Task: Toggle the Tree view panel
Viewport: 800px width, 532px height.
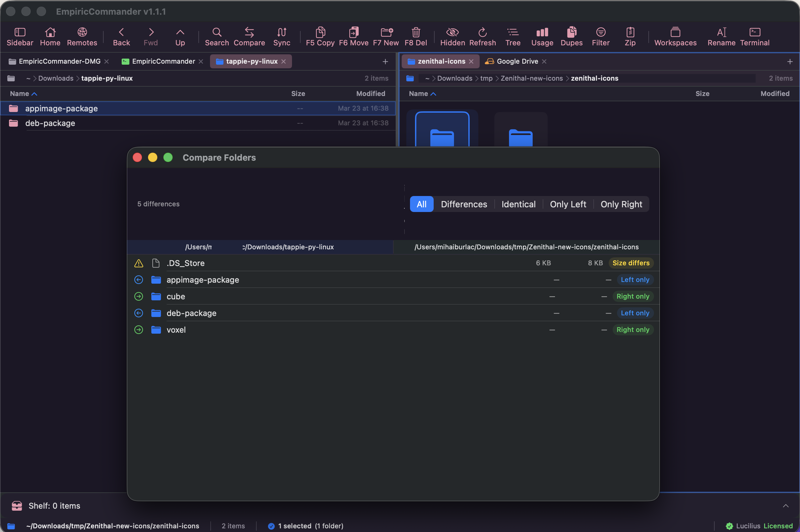Action: coord(512,36)
